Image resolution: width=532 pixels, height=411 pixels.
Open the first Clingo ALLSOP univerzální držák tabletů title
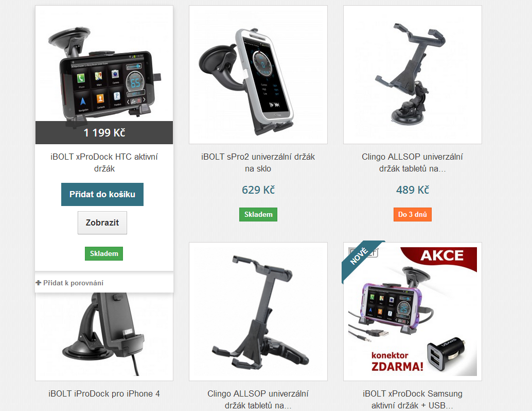pyautogui.click(x=413, y=163)
